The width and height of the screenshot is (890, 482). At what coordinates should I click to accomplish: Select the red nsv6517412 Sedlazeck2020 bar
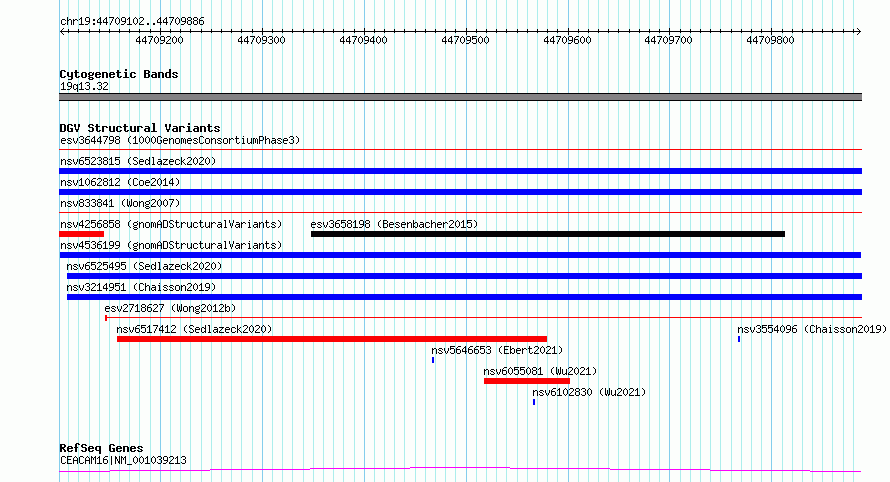click(332, 339)
